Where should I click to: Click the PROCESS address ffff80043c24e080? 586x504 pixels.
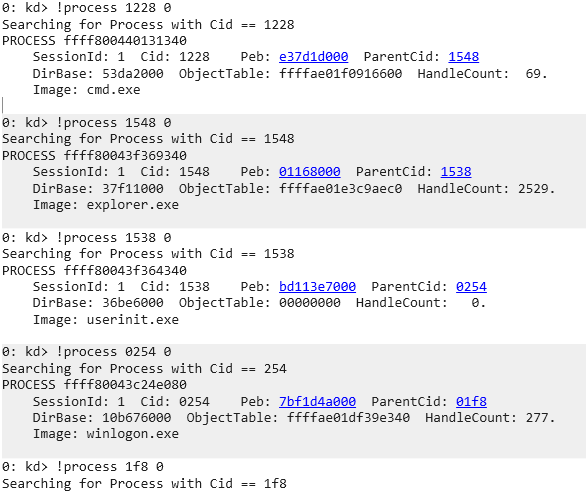tap(125, 385)
